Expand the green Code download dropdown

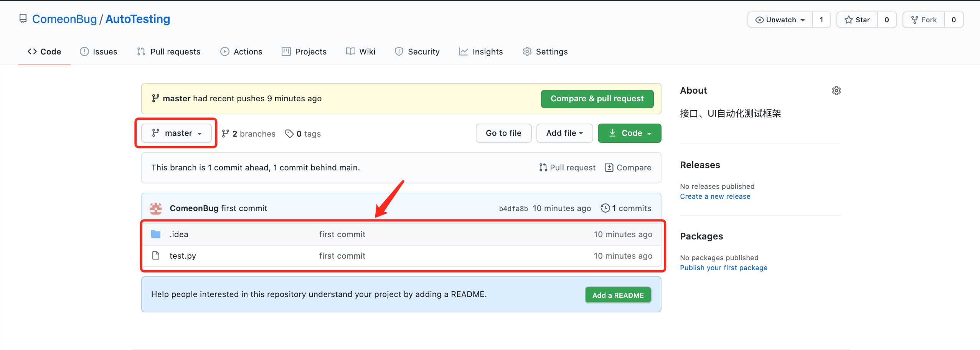tap(630, 133)
